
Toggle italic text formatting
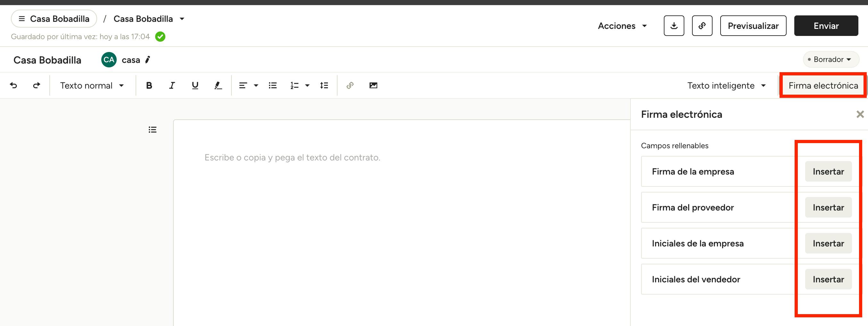tap(172, 85)
